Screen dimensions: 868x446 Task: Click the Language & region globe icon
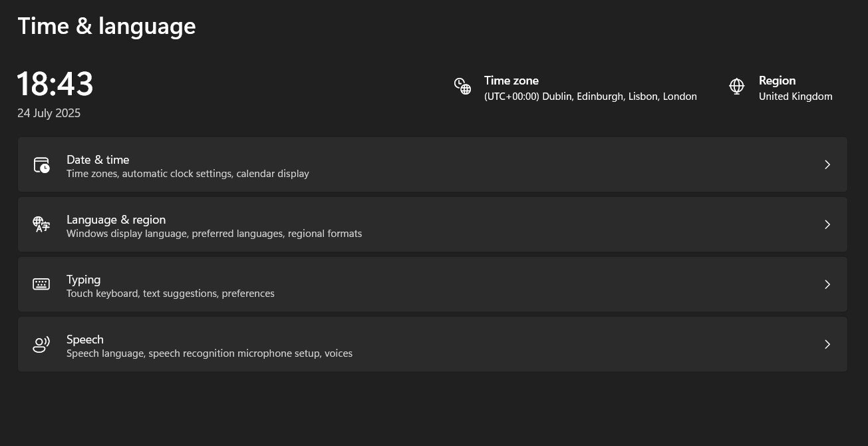click(41, 224)
